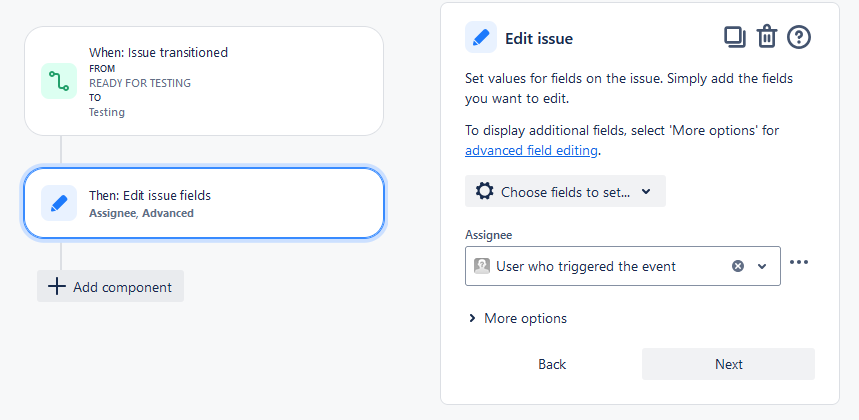Expand More options
The width and height of the screenshot is (859, 420).
pos(518,318)
